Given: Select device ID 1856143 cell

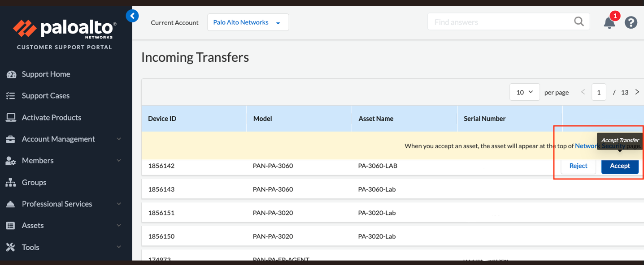Looking at the screenshot, I should click(x=161, y=189).
